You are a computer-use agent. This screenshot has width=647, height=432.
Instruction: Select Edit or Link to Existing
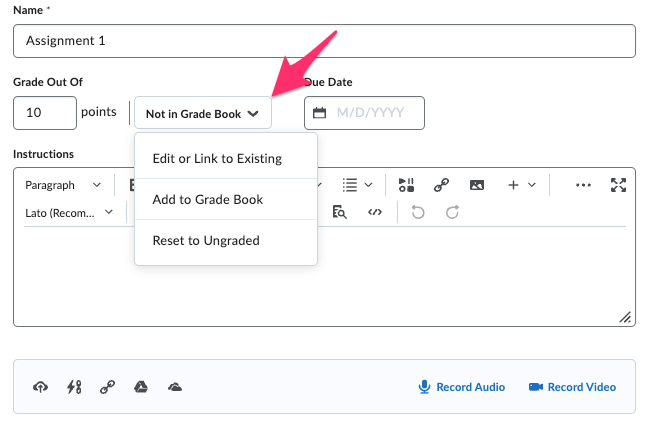[x=217, y=158]
